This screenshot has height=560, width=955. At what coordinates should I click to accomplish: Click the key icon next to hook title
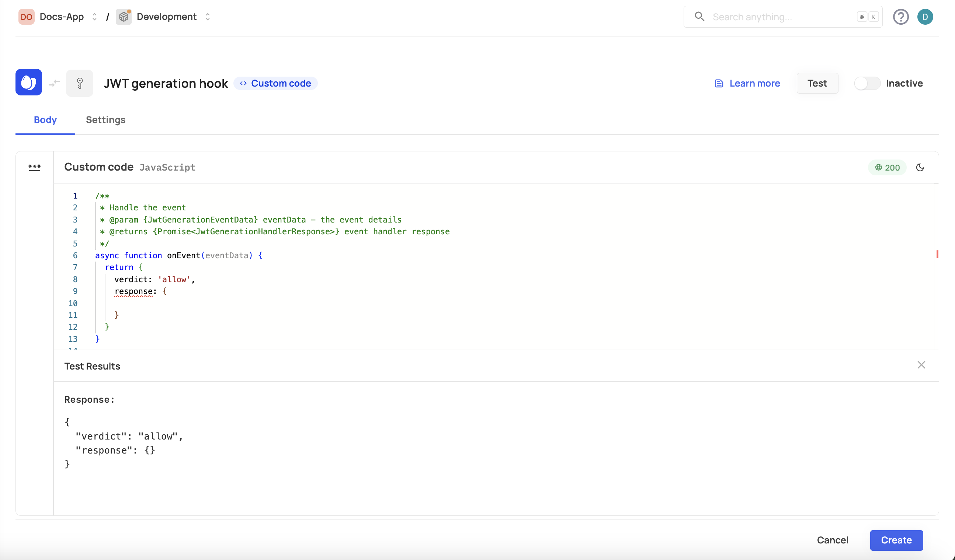tap(80, 83)
